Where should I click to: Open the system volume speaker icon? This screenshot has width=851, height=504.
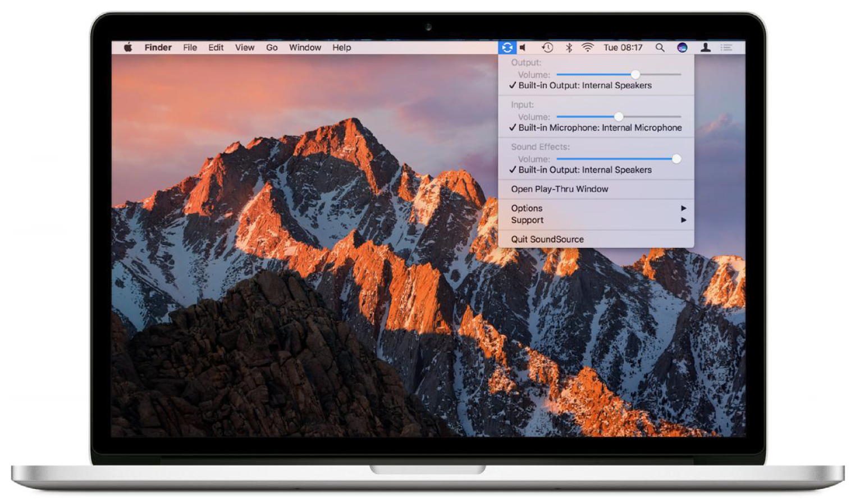pos(523,48)
